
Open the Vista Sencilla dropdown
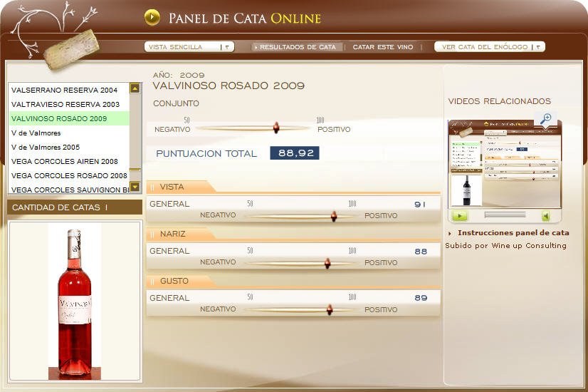(189, 47)
